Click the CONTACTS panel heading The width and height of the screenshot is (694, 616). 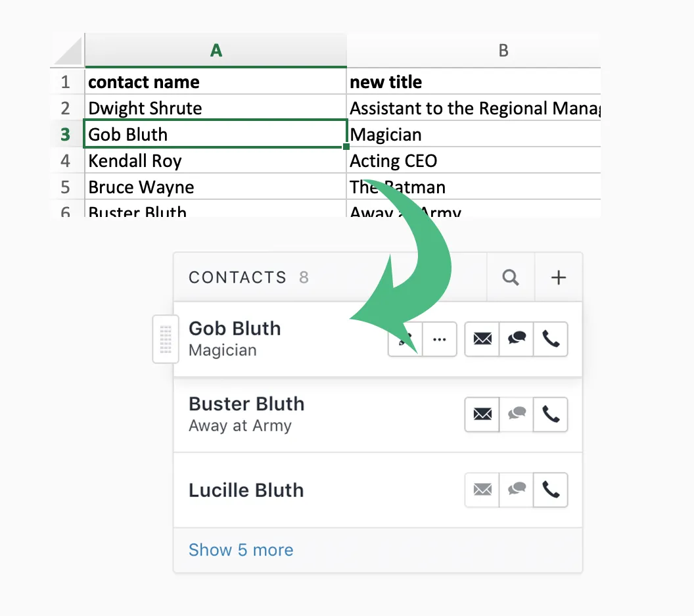tap(238, 277)
